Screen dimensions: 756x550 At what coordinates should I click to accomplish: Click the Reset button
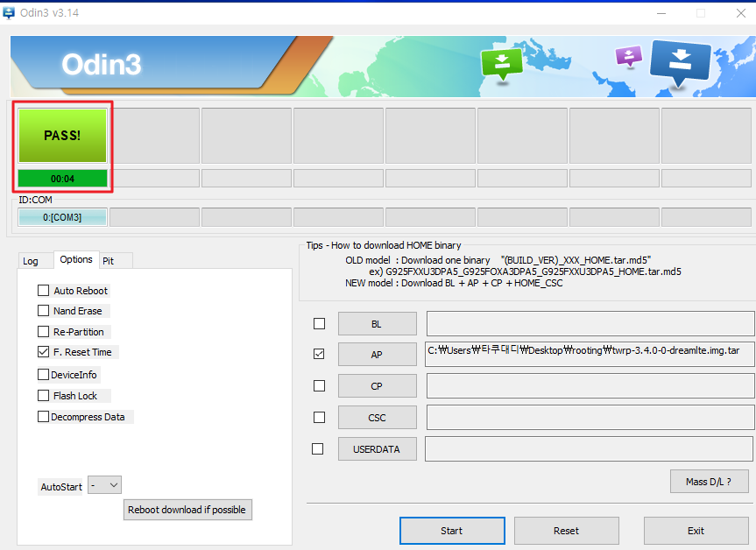567,531
